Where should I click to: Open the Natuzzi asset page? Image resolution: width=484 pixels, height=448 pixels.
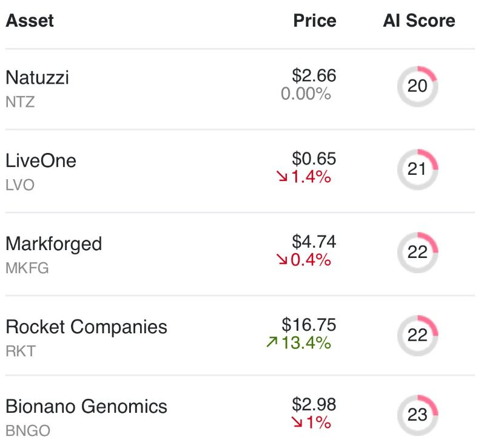point(37,78)
